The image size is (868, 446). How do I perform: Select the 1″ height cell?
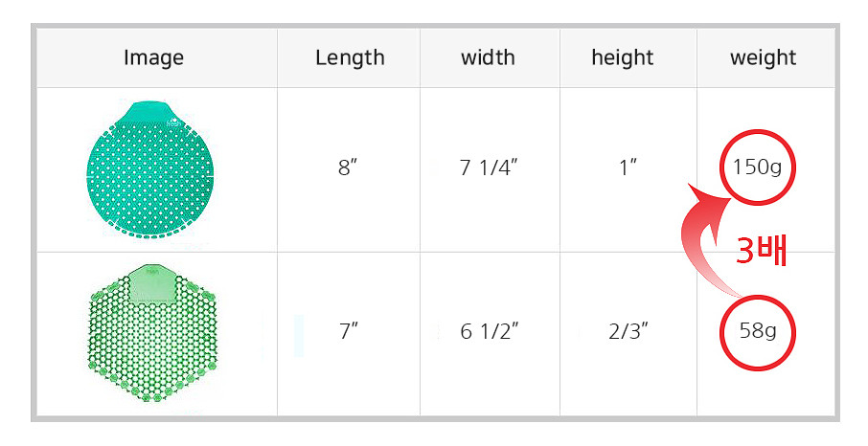pos(628,167)
